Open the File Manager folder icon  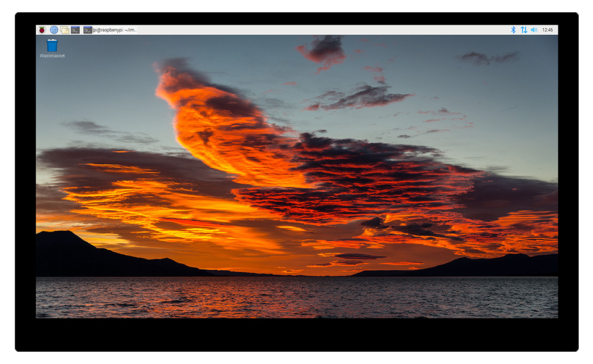click(64, 30)
